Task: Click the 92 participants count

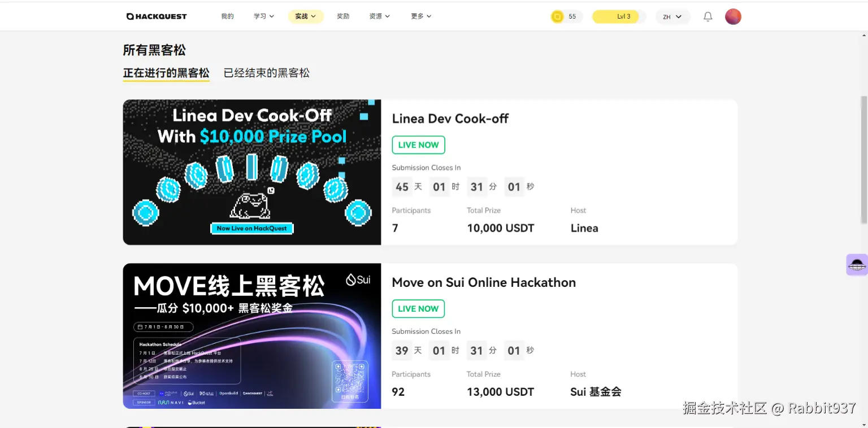Action: tap(398, 392)
